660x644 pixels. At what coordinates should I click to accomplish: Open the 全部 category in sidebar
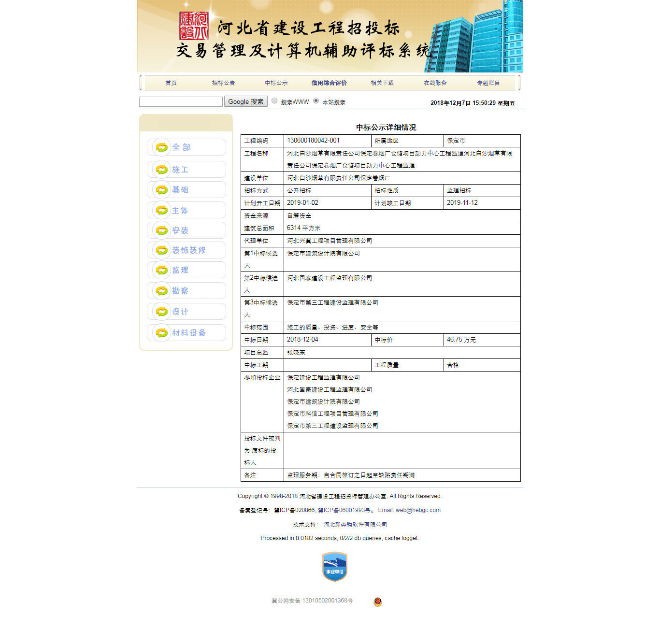[x=186, y=147]
